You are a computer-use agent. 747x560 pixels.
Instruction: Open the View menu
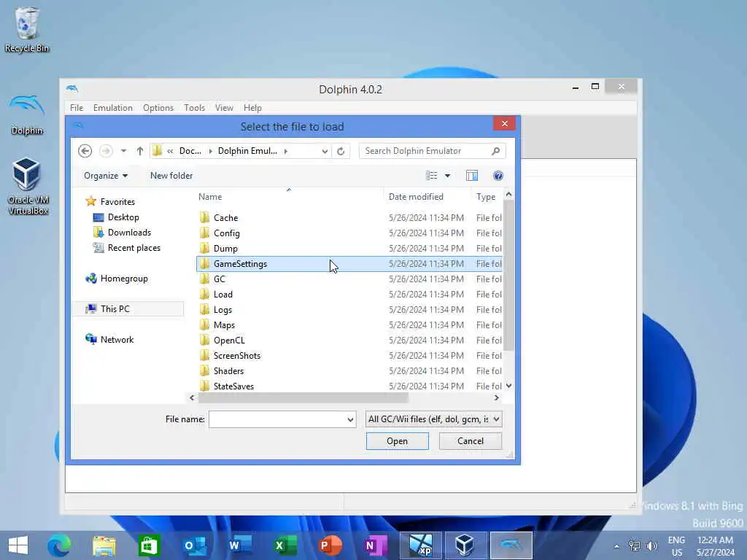[x=224, y=108]
